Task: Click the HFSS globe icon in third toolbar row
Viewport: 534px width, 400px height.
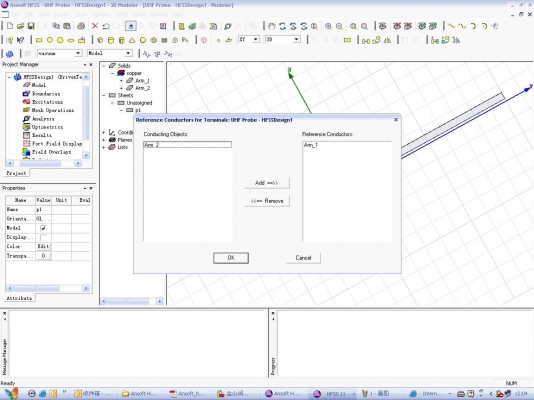Action: tap(10, 54)
